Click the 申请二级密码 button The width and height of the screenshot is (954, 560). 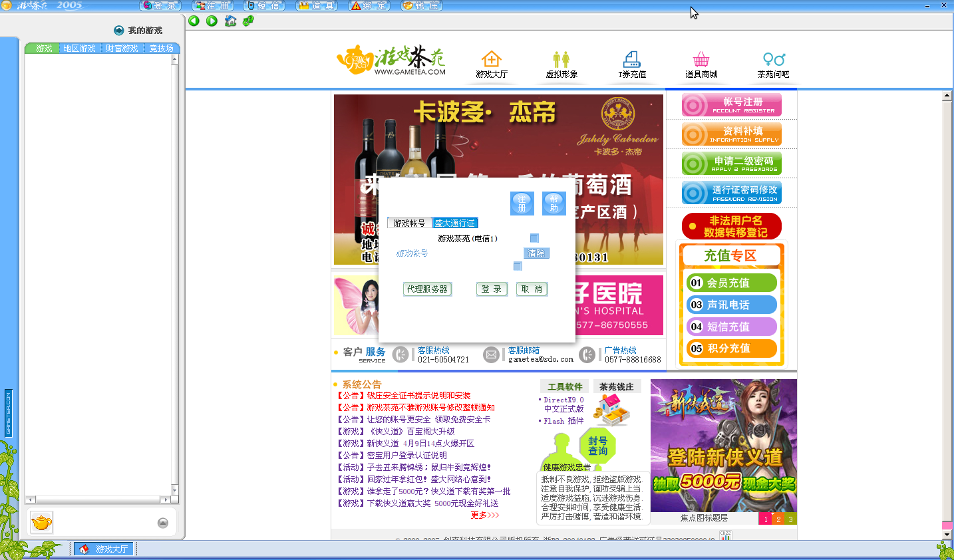pyautogui.click(x=732, y=164)
